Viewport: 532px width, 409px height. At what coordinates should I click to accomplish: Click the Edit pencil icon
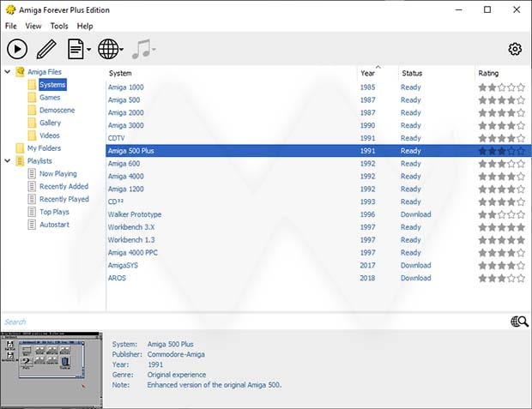[x=46, y=50]
